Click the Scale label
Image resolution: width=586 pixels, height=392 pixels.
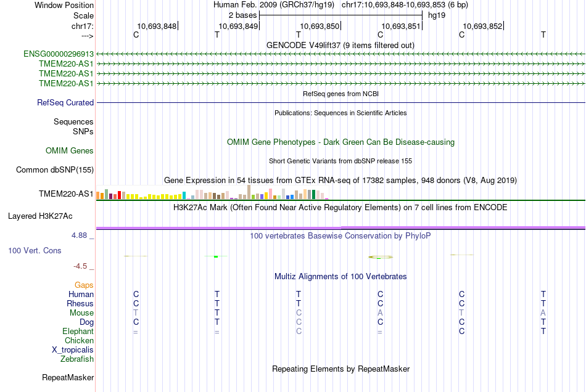(84, 15)
